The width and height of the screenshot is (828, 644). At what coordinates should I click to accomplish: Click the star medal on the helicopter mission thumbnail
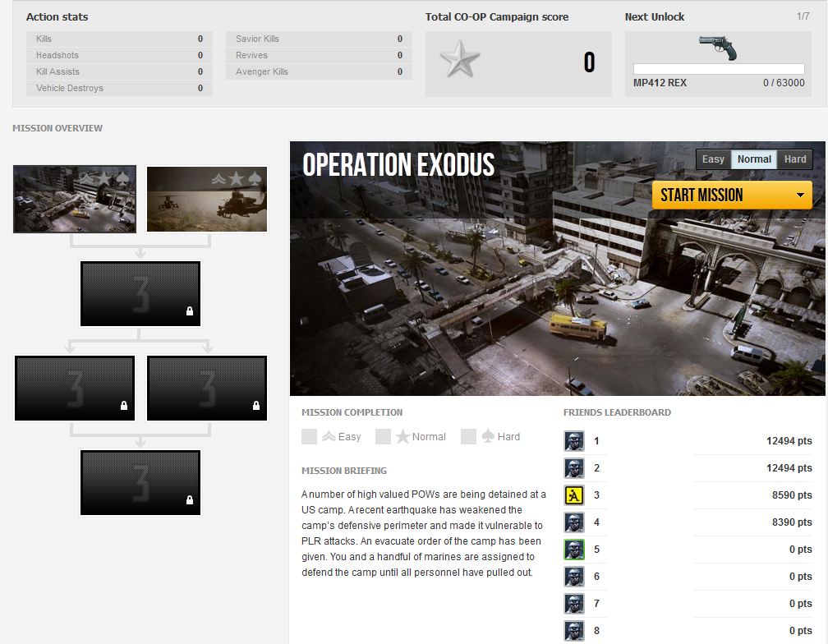[x=236, y=178]
